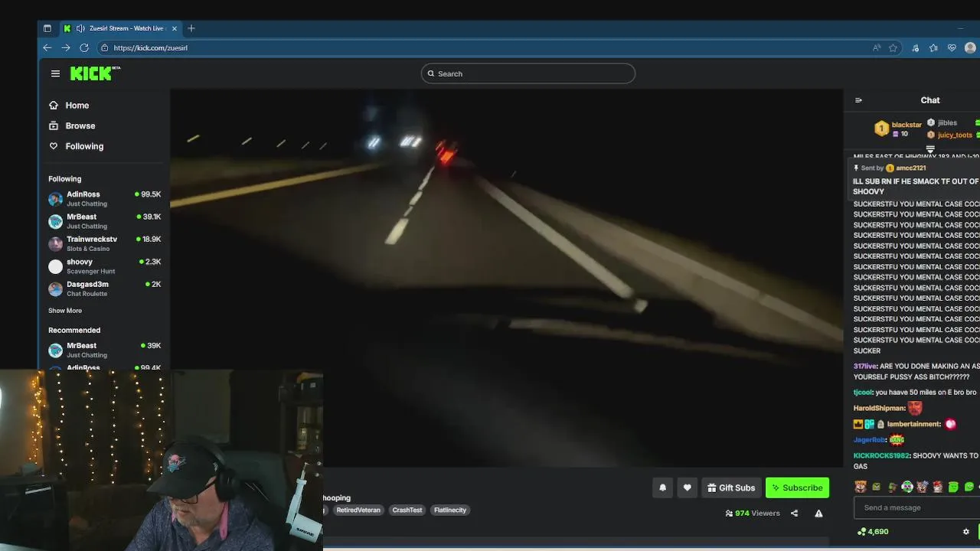Screen dimensions: 980x551
Task: Open Dasgasd3m channel
Action: [104, 289]
